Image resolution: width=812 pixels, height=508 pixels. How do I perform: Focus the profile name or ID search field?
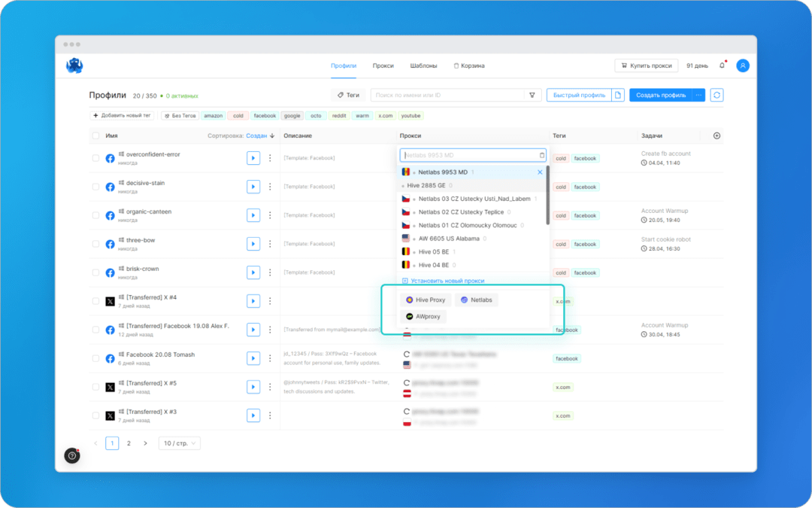click(x=448, y=96)
